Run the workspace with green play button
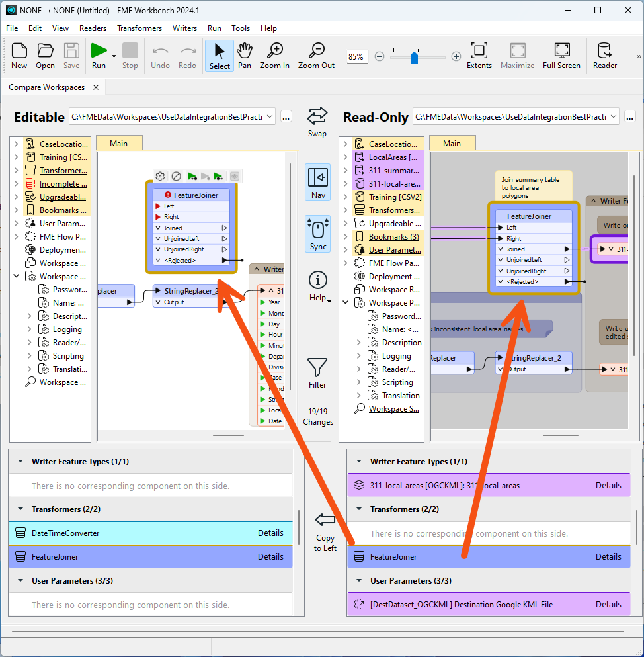644x657 pixels. click(x=99, y=52)
